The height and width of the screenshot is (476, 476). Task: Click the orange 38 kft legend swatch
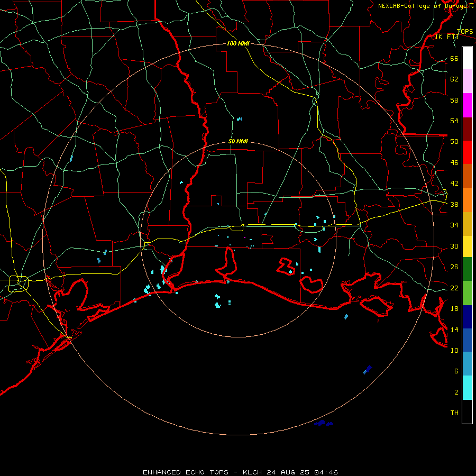pyautogui.click(x=467, y=200)
